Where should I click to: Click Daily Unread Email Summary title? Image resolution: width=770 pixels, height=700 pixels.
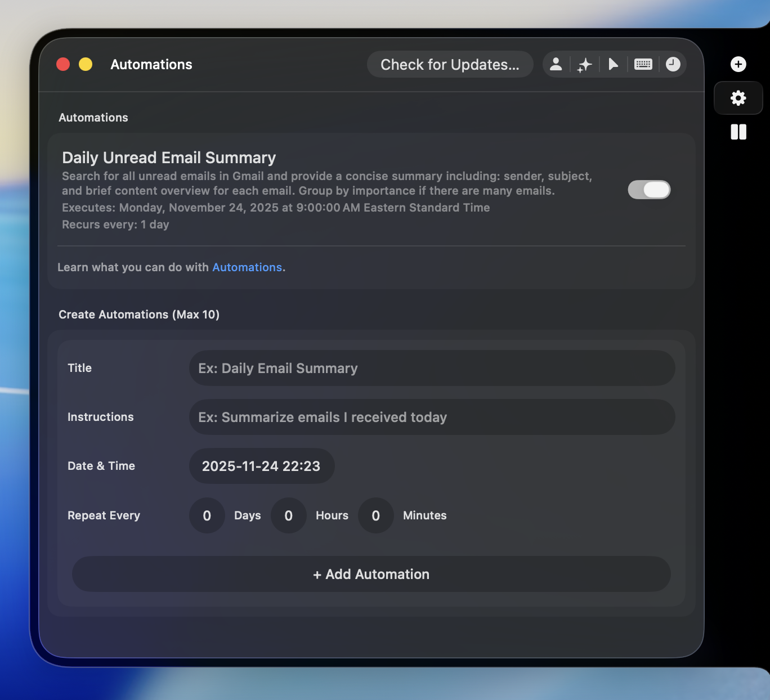(x=169, y=158)
